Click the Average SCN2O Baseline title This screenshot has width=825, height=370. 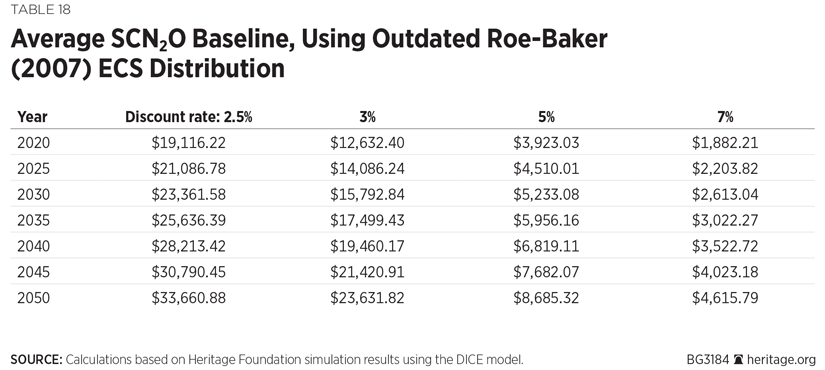coord(309,54)
